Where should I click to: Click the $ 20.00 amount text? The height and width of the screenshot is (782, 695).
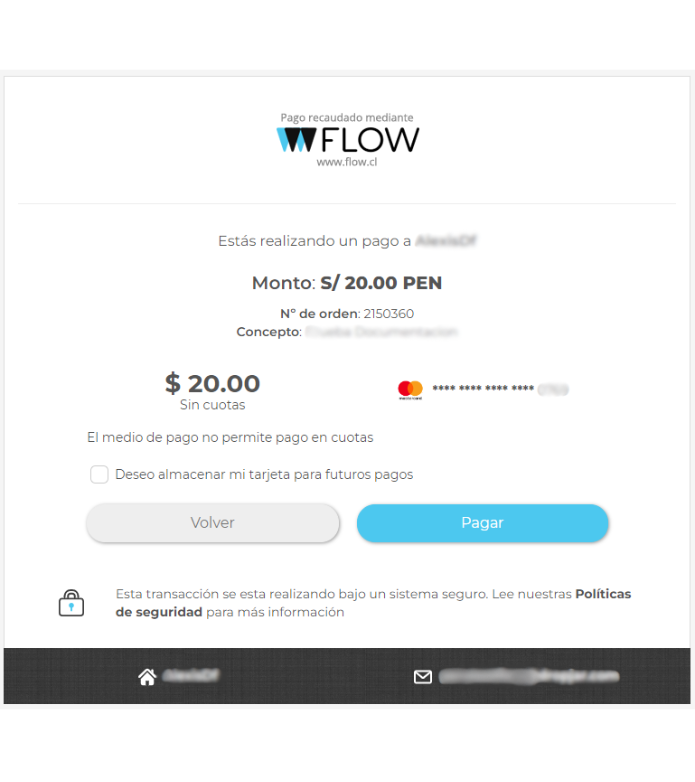coord(212,384)
